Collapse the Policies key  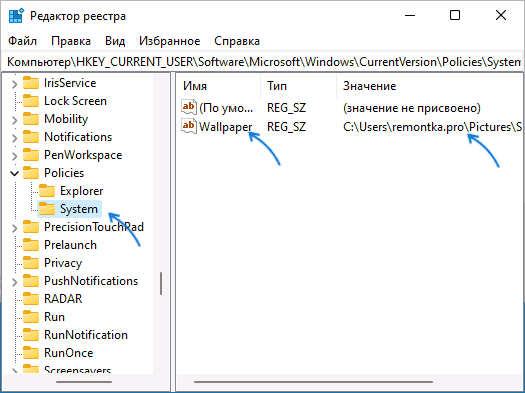point(14,173)
